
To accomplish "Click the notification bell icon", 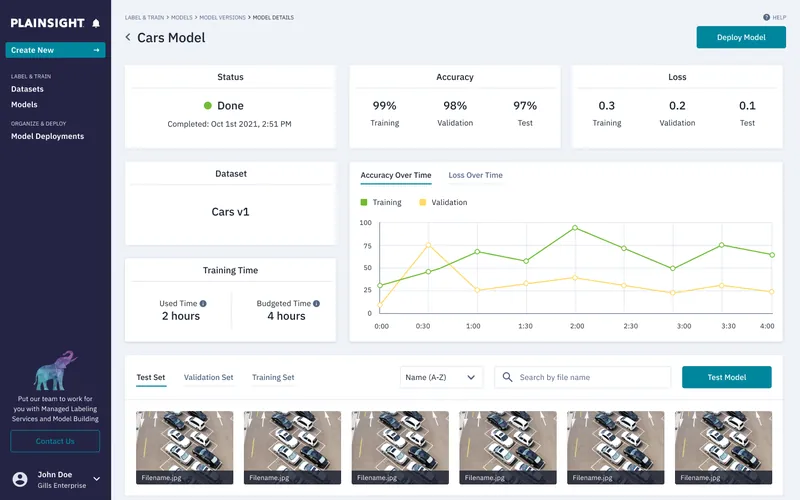I will click(x=96, y=23).
